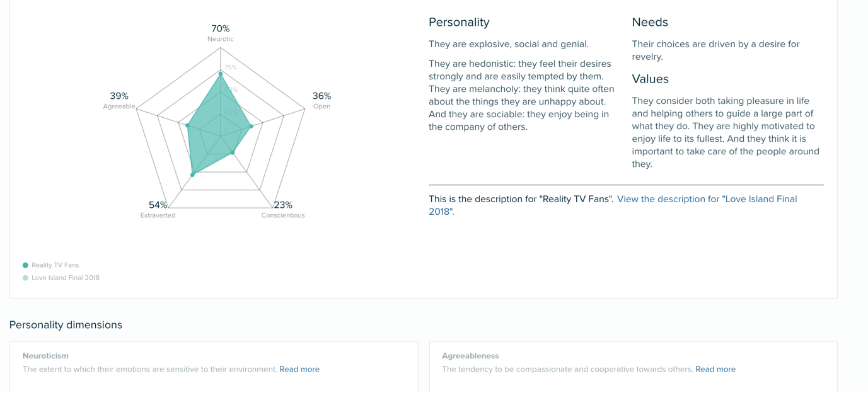The height and width of the screenshot is (393, 868).
Task: Select the Neuroticism card title
Action: (x=45, y=356)
